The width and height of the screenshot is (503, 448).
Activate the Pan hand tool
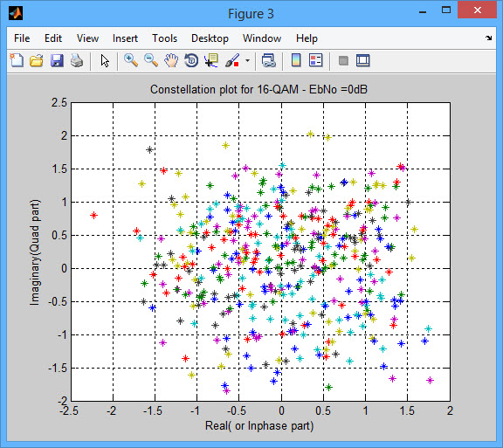tap(171, 60)
